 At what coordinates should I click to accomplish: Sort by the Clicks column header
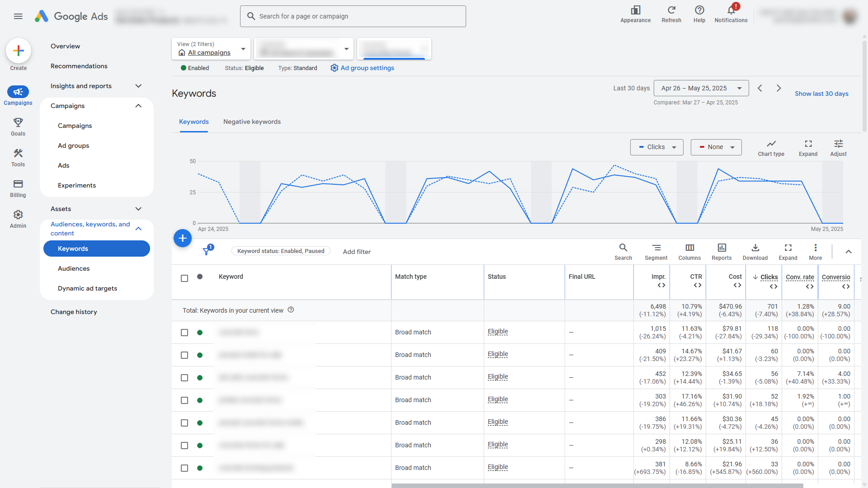tap(769, 277)
